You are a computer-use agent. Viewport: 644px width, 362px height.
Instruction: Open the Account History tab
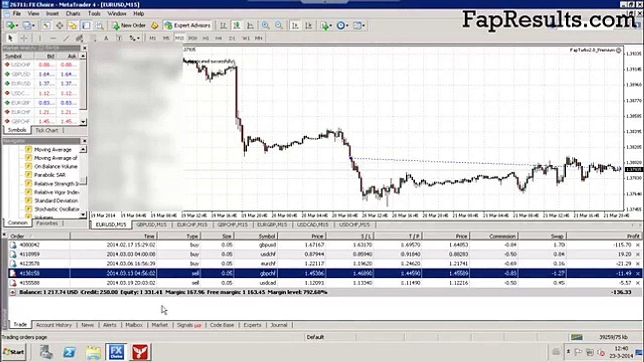(54, 325)
